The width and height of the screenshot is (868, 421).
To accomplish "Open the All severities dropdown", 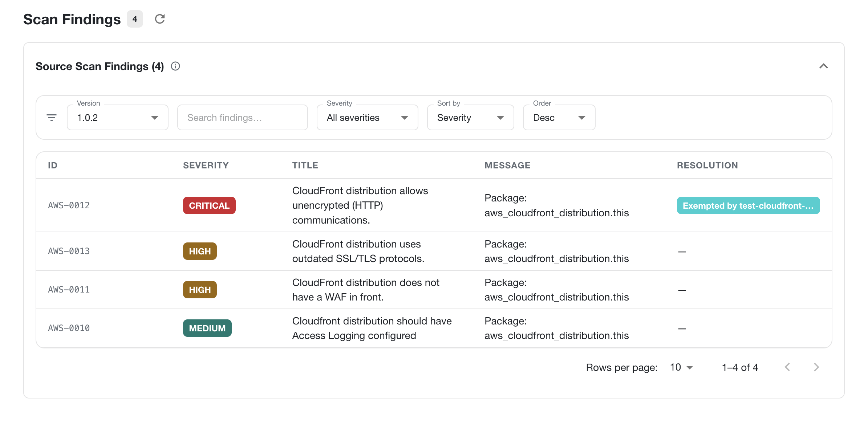I will point(368,118).
